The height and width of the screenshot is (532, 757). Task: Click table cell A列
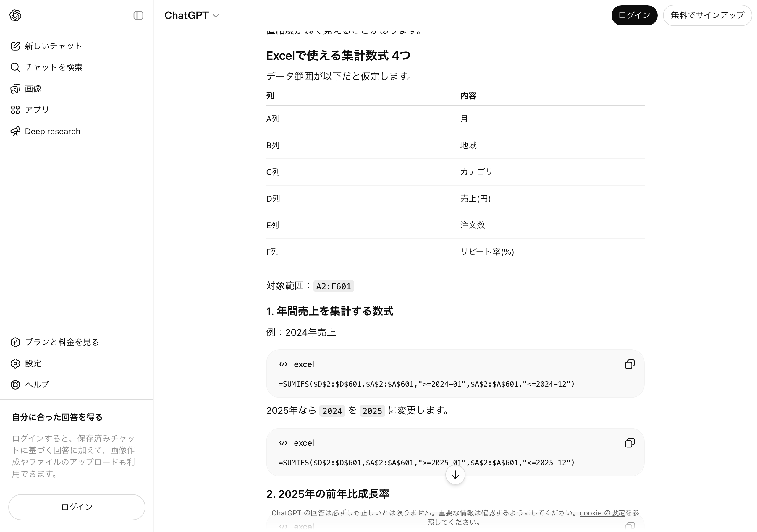click(273, 119)
